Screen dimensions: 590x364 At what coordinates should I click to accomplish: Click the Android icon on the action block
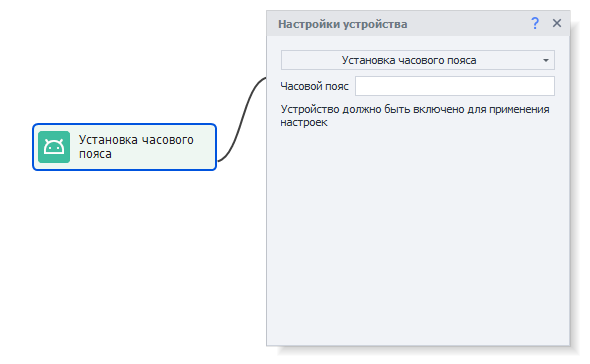54,147
